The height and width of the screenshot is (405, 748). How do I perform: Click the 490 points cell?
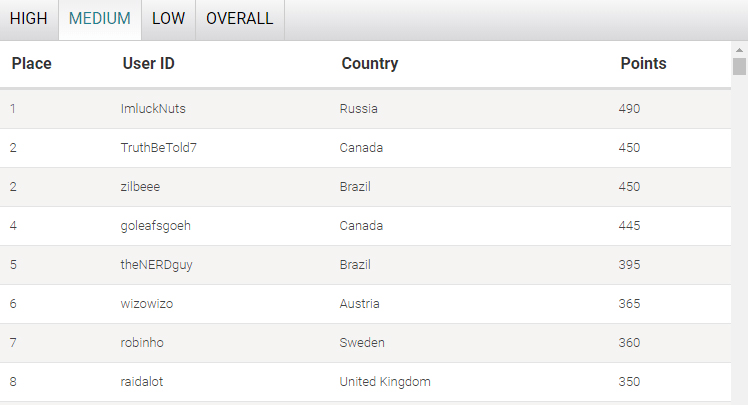tap(629, 109)
